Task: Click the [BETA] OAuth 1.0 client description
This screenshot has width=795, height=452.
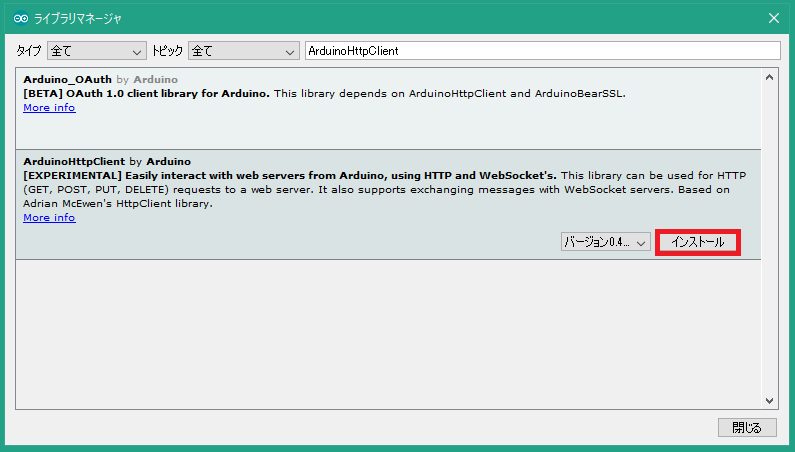Action: pos(324,94)
